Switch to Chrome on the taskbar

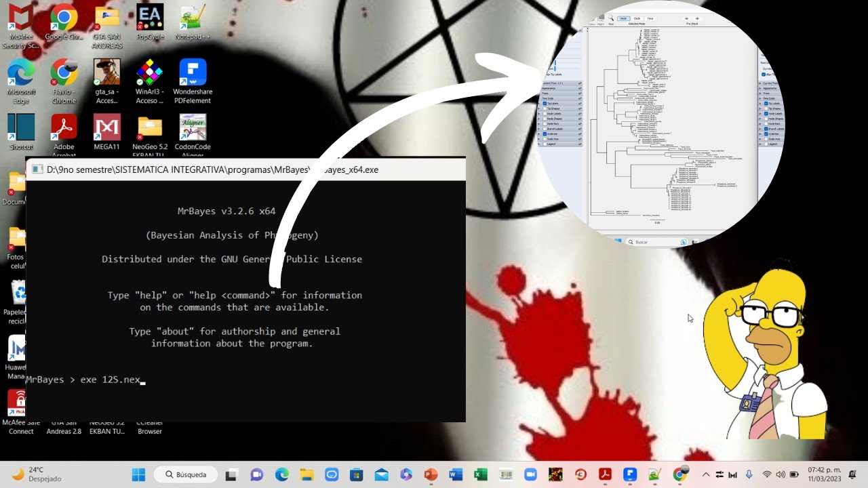point(680,474)
